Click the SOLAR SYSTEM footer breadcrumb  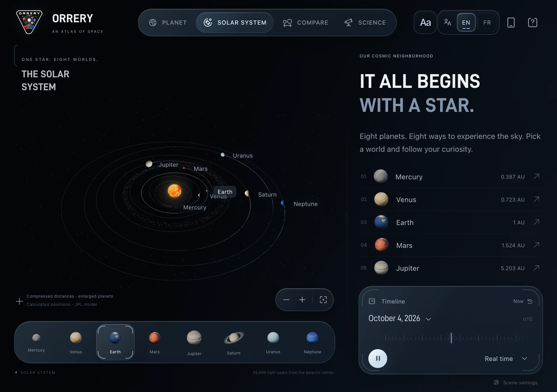pos(38,373)
